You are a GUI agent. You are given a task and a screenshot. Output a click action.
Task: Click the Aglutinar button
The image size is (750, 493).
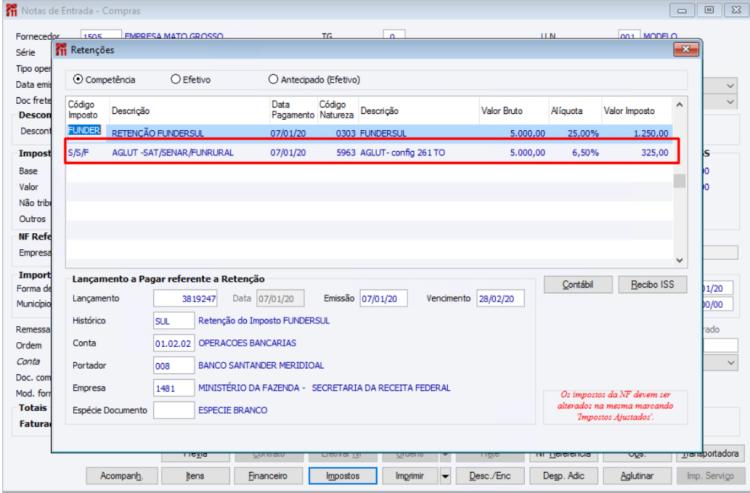[637, 476]
